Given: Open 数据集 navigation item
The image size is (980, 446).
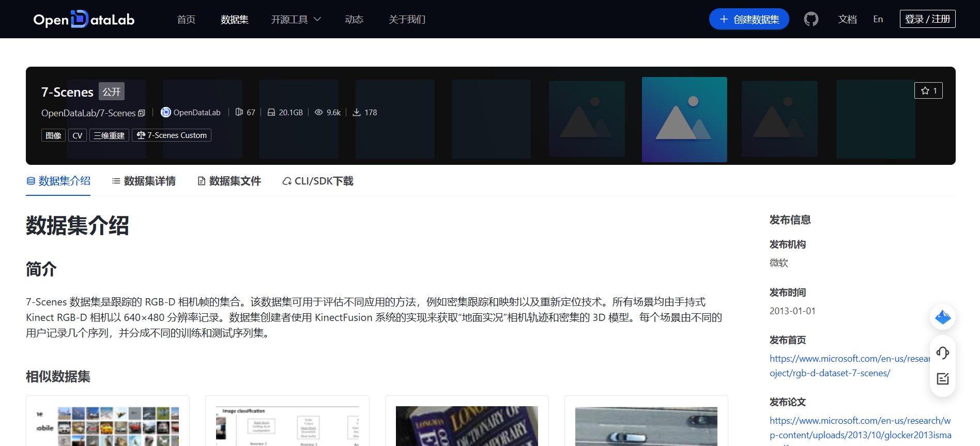Looking at the screenshot, I should click(x=235, y=19).
